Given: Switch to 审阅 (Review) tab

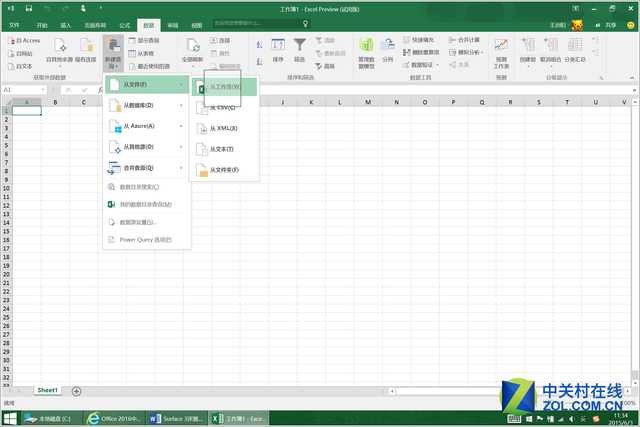Looking at the screenshot, I should click(173, 25).
